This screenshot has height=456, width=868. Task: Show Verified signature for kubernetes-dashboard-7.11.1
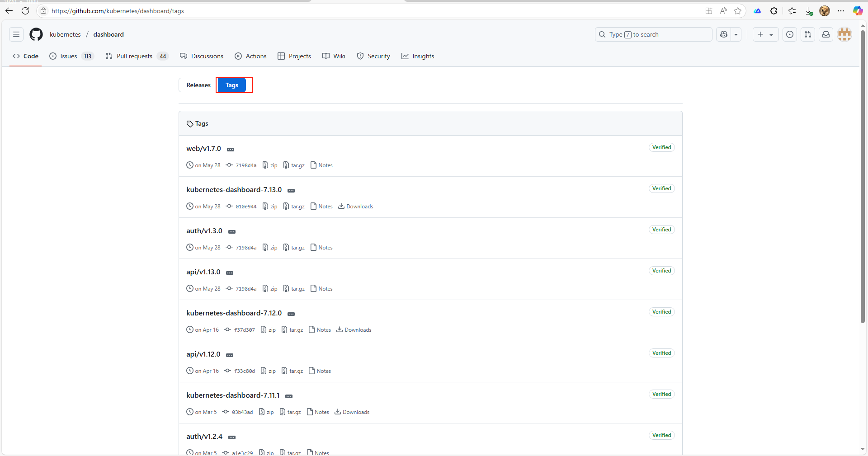pyautogui.click(x=661, y=394)
